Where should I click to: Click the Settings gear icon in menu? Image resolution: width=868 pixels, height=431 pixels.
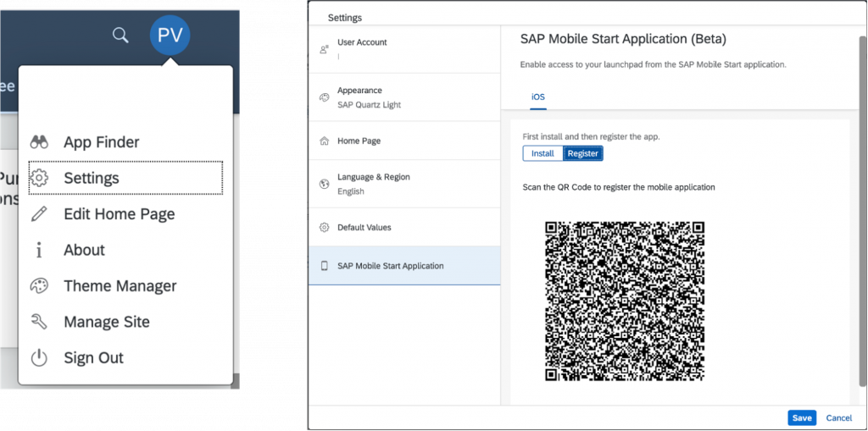pos(39,178)
